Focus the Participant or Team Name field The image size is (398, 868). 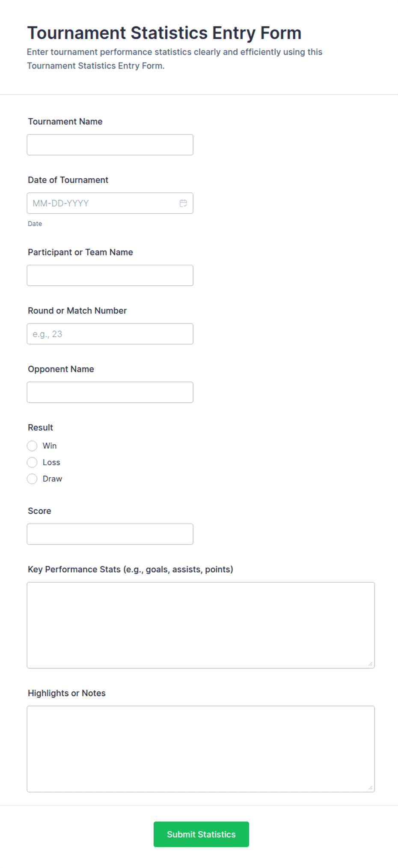click(110, 275)
